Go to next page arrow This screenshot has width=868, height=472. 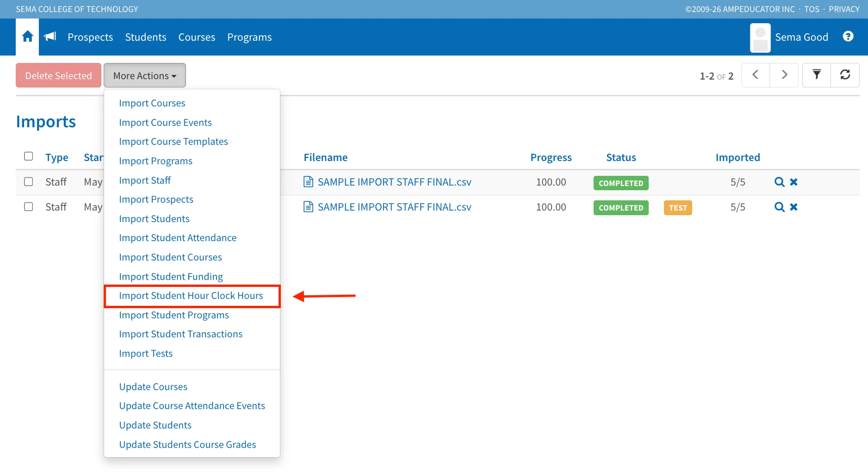pyautogui.click(x=784, y=75)
